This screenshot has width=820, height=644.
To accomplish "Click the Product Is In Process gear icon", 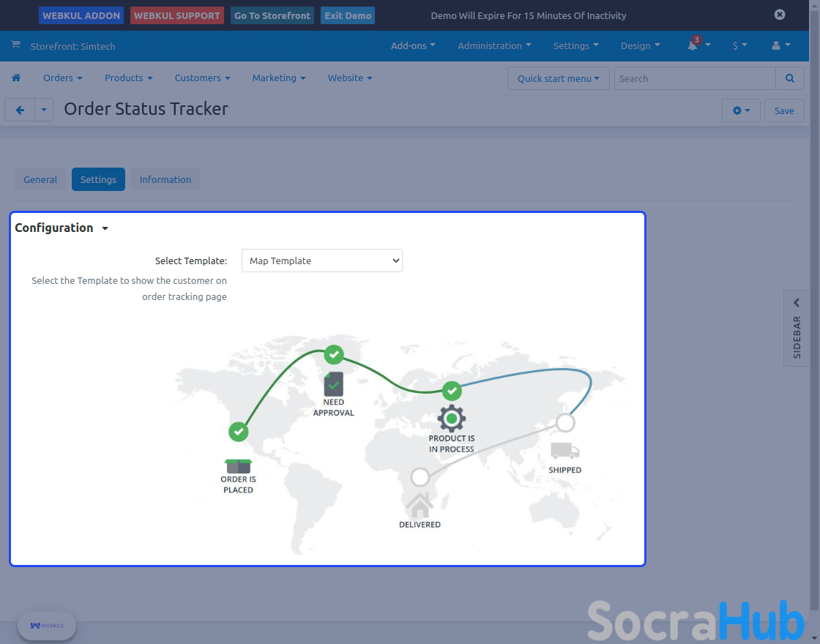I will tap(451, 418).
